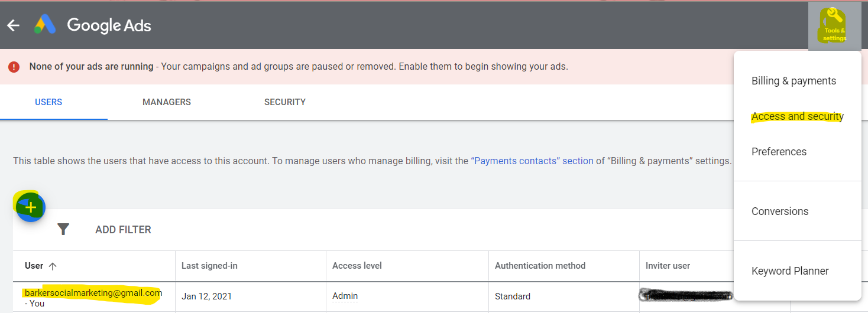Switch to the MANAGERS tab
This screenshot has width=868, height=313.
point(167,102)
